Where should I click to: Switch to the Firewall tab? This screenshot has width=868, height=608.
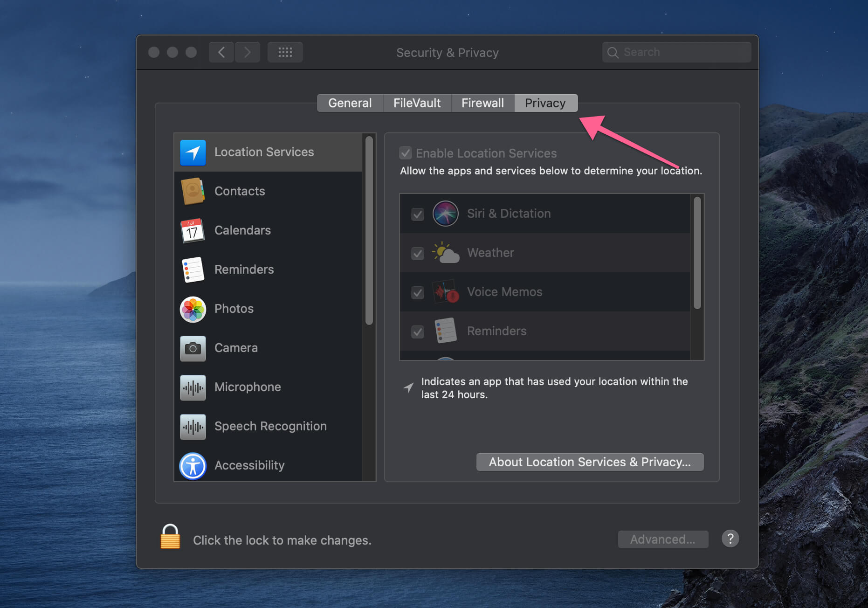482,103
